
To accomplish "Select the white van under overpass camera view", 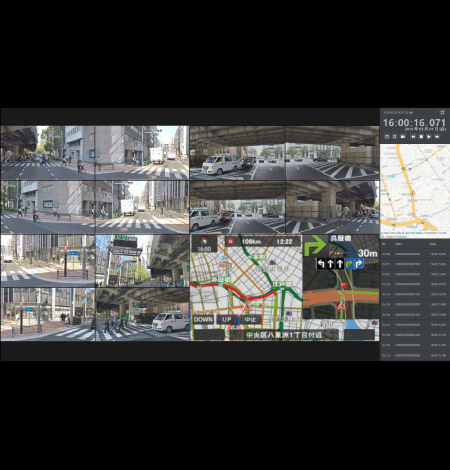I will click(x=237, y=153).
